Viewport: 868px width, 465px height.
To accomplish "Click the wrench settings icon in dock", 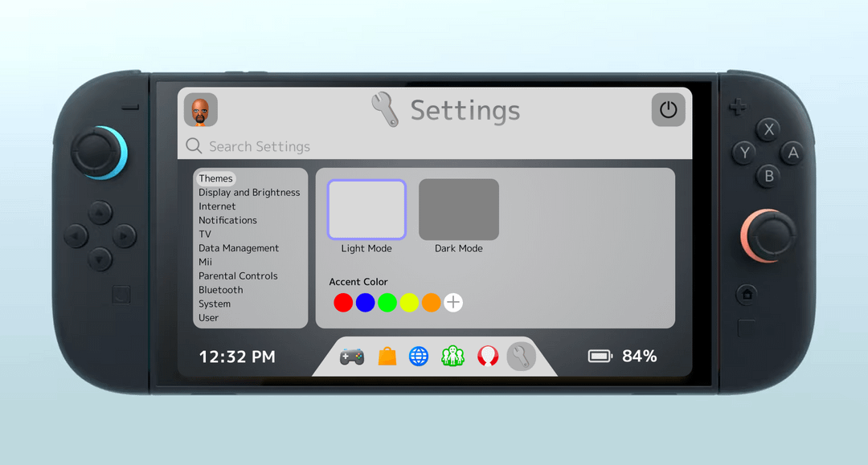I will click(521, 357).
